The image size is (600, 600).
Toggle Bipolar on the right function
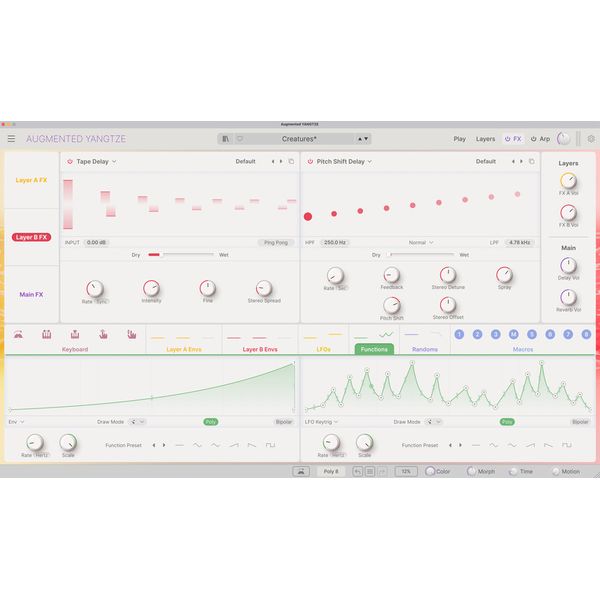(x=580, y=422)
